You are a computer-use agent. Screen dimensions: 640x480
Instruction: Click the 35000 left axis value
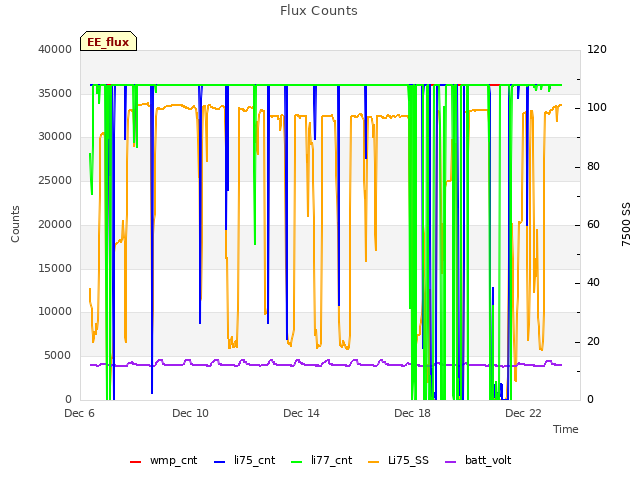pos(55,93)
